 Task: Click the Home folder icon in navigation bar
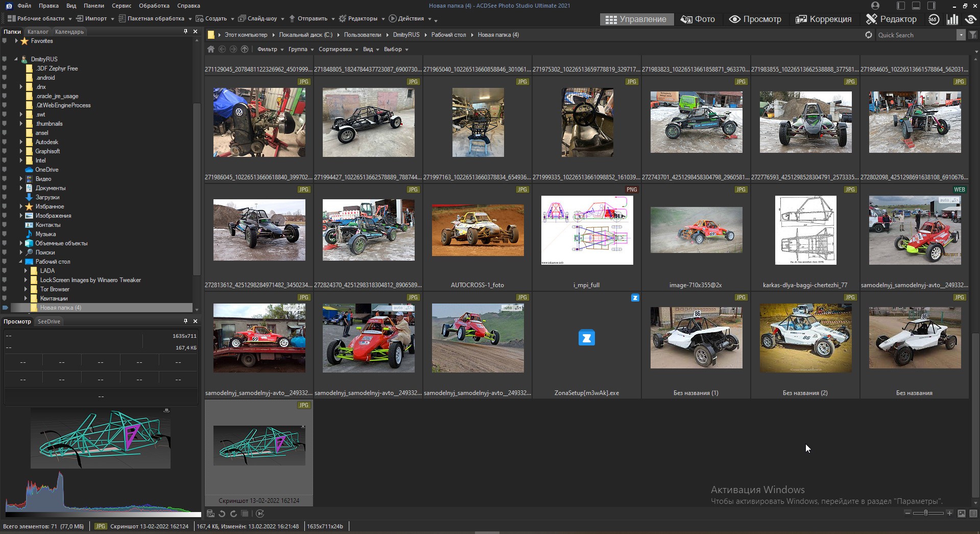(x=210, y=49)
